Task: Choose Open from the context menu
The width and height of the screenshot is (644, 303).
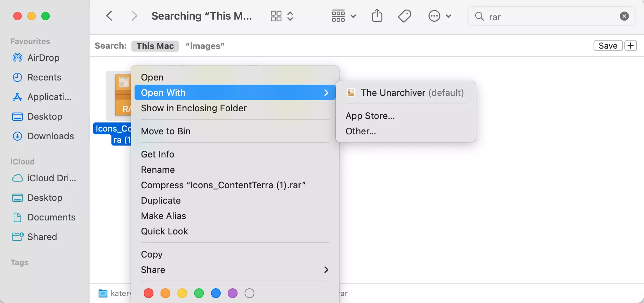Action: 235,77
